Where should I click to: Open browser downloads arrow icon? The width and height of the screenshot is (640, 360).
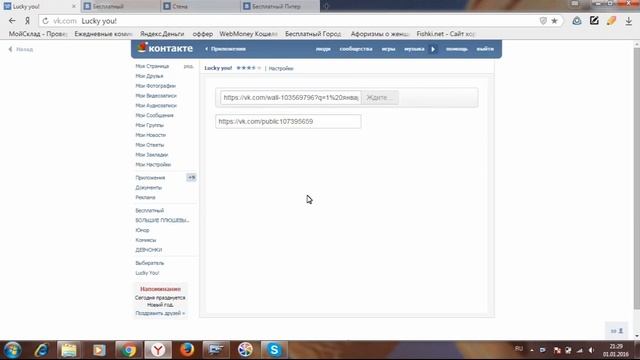[x=629, y=21]
